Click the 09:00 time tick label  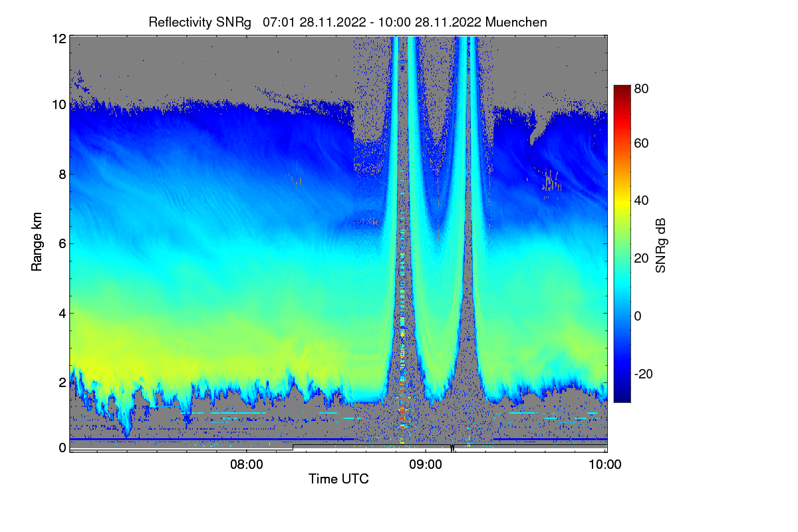pos(426,465)
